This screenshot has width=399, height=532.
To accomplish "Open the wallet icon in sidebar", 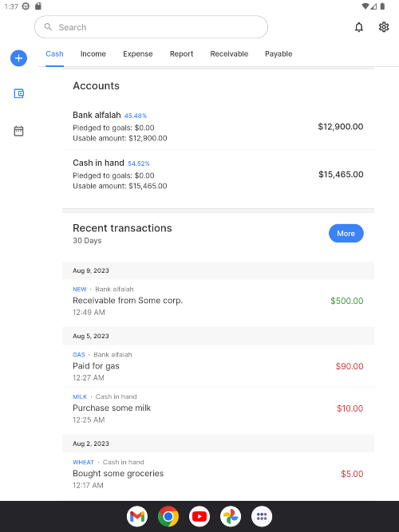I will point(18,93).
